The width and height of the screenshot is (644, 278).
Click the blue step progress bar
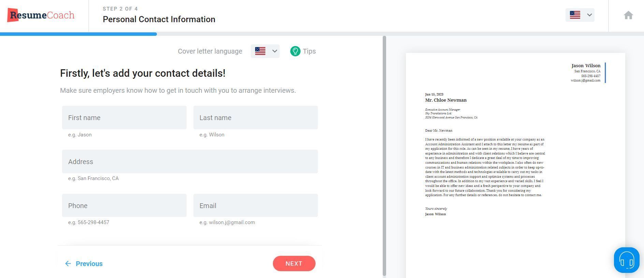click(x=78, y=34)
